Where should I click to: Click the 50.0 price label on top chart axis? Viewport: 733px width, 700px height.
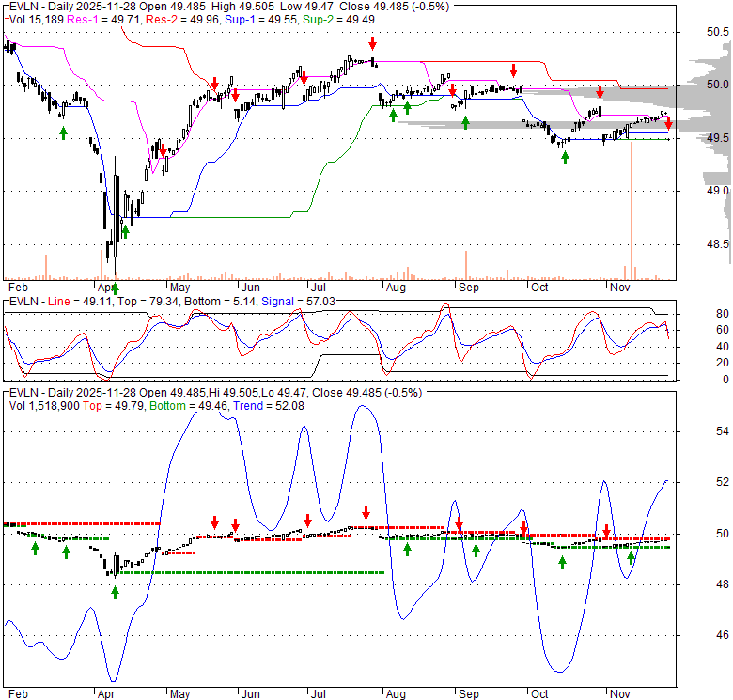[717, 85]
